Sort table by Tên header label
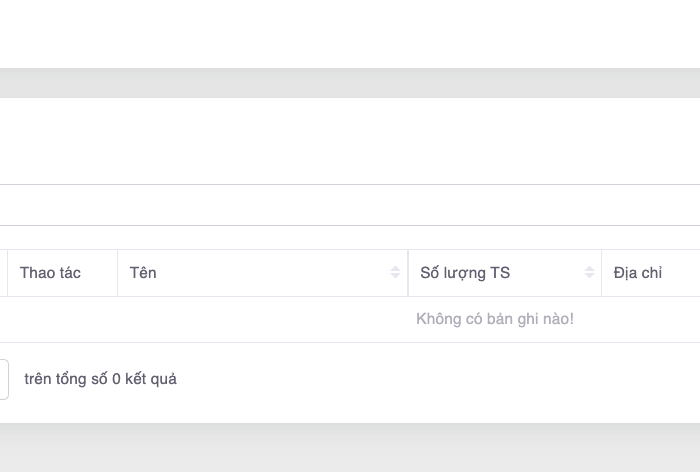Viewport: 700px width, 472px height. (x=143, y=273)
